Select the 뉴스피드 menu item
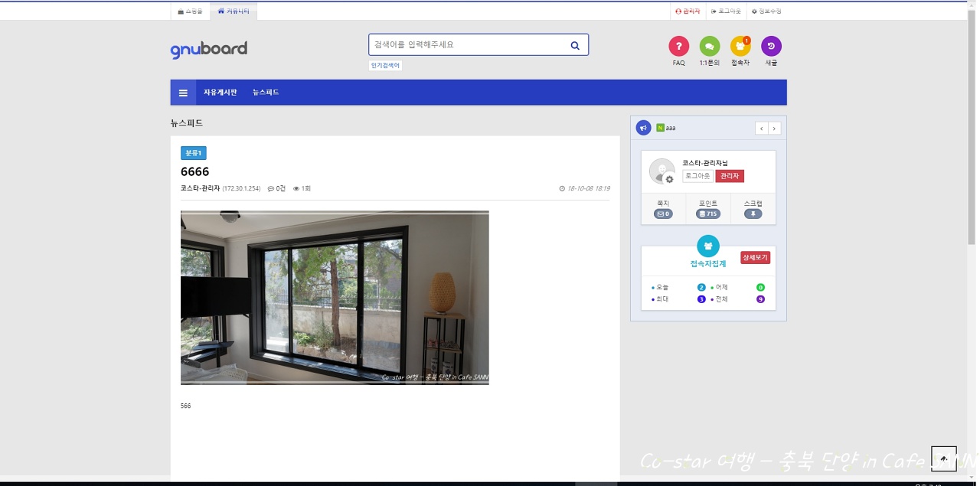 pyautogui.click(x=266, y=93)
